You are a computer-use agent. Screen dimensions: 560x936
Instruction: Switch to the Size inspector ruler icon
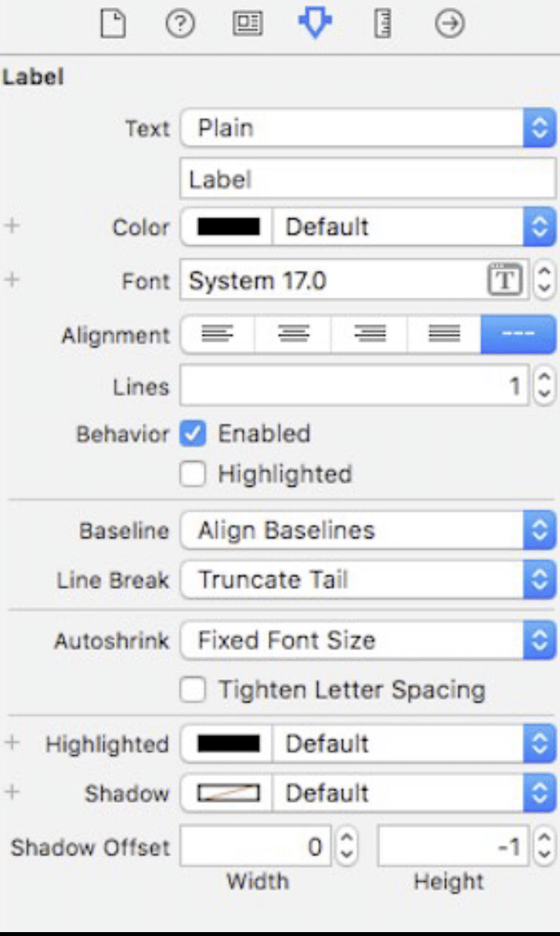click(x=382, y=23)
